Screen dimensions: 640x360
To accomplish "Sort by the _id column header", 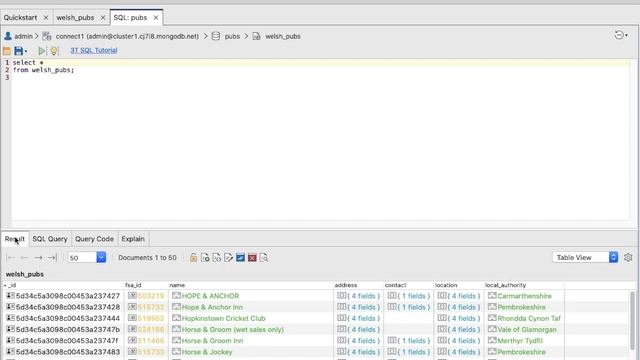I will point(63,285).
